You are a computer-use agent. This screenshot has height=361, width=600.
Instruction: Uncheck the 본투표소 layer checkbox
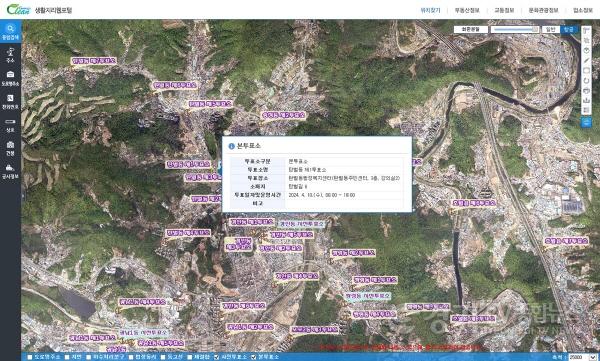(x=253, y=357)
